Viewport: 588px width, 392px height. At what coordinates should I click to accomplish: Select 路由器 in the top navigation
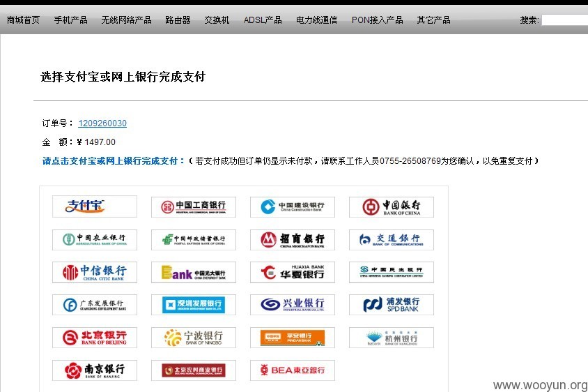(x=178, y=20)
